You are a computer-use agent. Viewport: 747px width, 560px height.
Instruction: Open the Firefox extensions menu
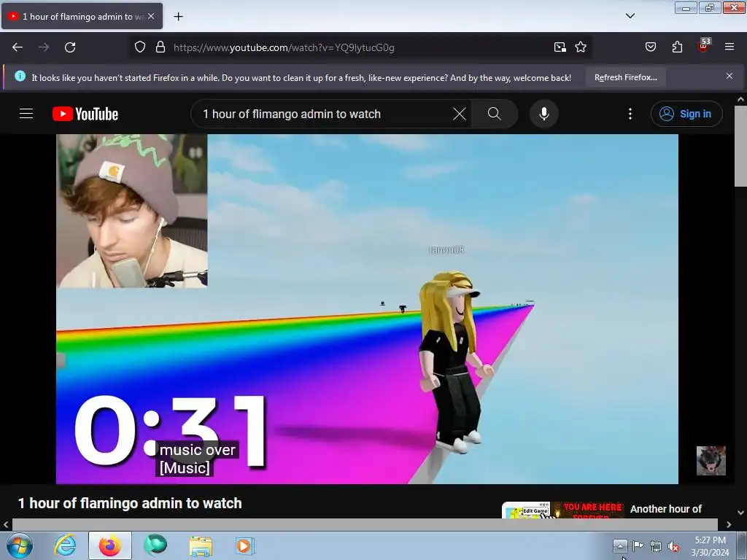677,47
